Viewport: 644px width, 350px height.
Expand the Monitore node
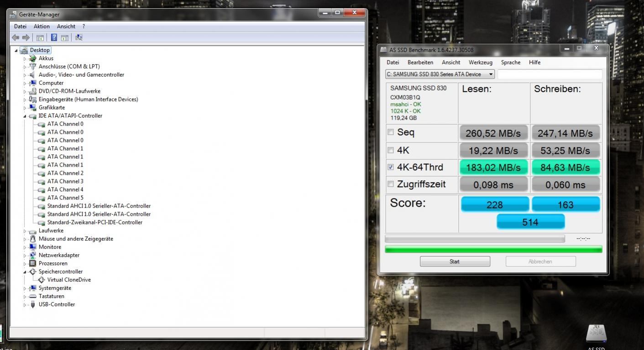coord(26,247)
